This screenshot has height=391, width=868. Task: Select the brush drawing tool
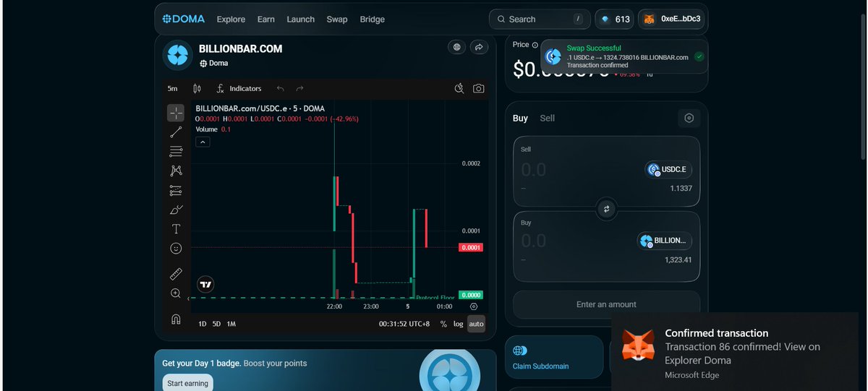click(x=176, y=210)
